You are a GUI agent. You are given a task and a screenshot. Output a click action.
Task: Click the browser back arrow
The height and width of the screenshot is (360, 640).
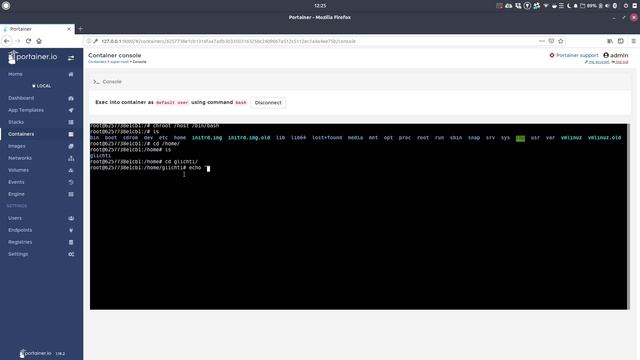pos(7,41)
